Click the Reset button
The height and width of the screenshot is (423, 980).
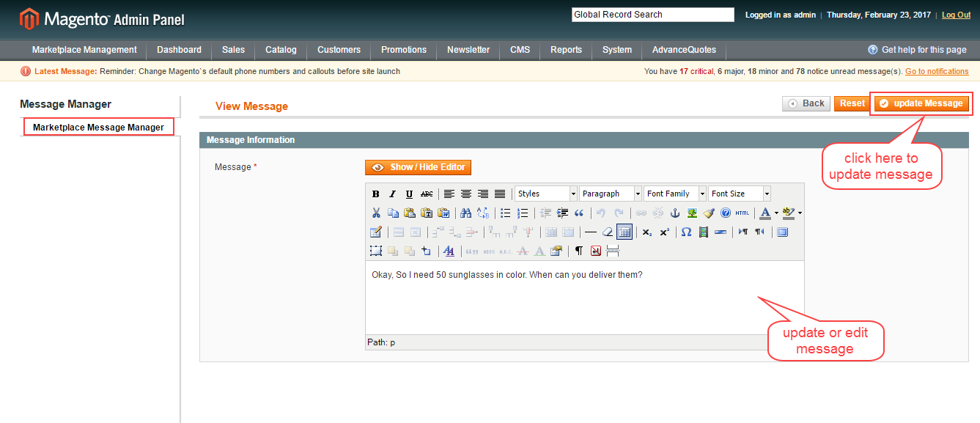[852, 103]
